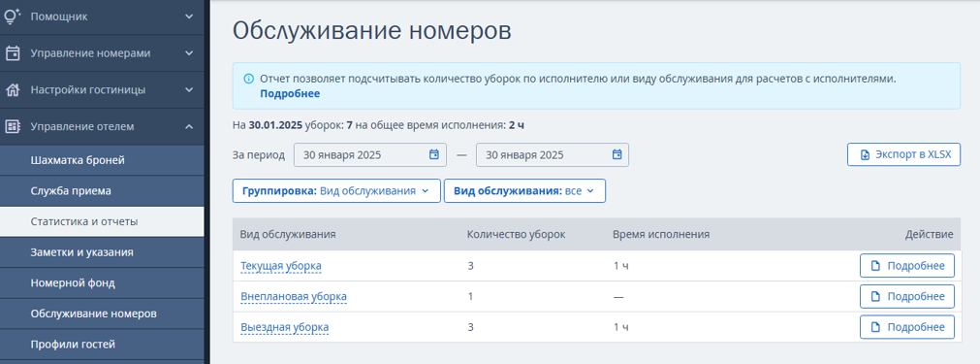
Task: Open Заметки и указания
Action: [x=102, y=252]
